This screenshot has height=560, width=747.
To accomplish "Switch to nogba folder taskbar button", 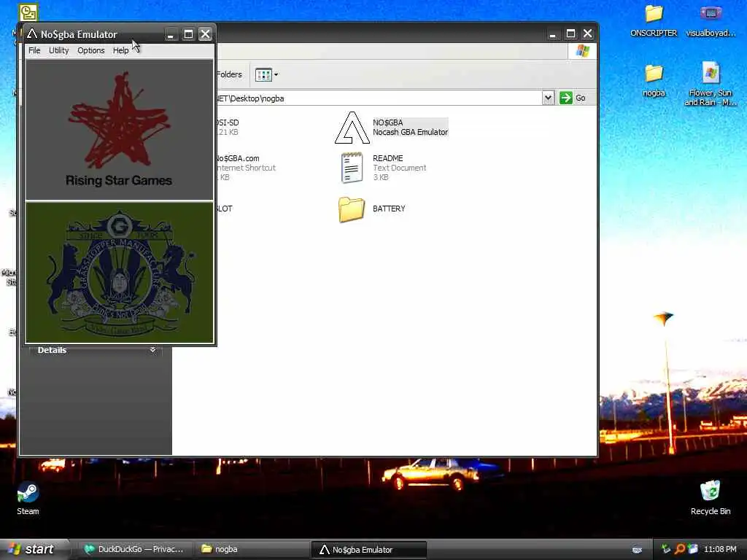I will [x=252, y=550].
